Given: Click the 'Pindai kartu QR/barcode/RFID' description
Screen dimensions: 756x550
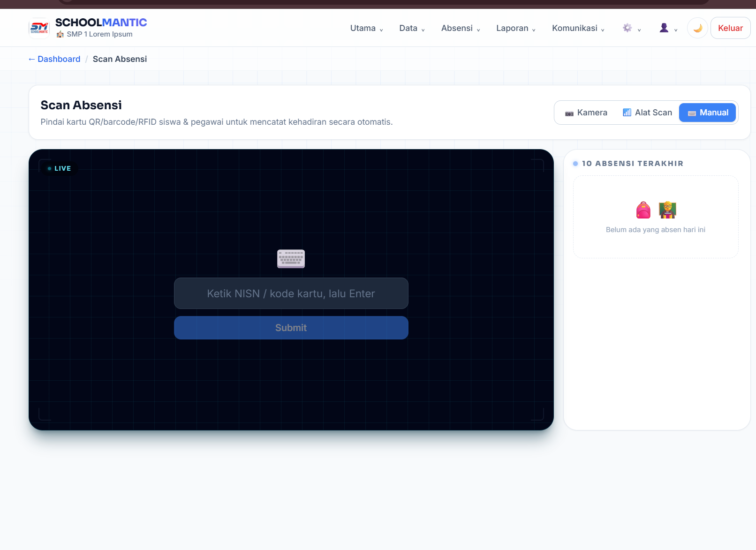Looking at the screenshot, I should 217,122.
